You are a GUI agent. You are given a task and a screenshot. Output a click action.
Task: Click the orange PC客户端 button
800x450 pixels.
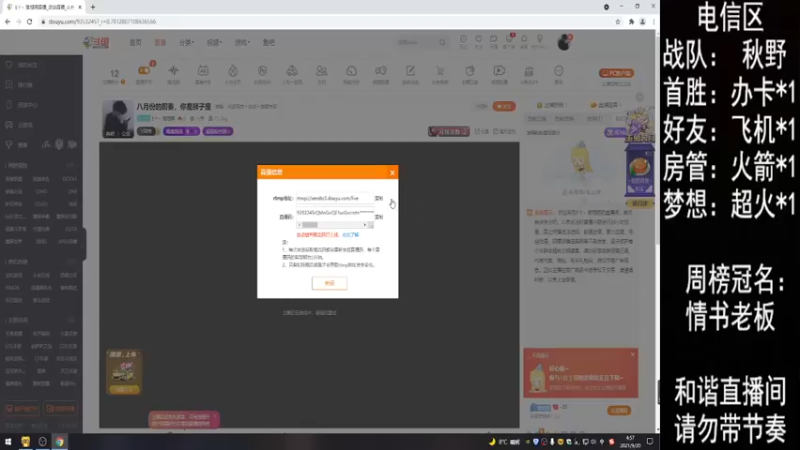coord(616,73)
